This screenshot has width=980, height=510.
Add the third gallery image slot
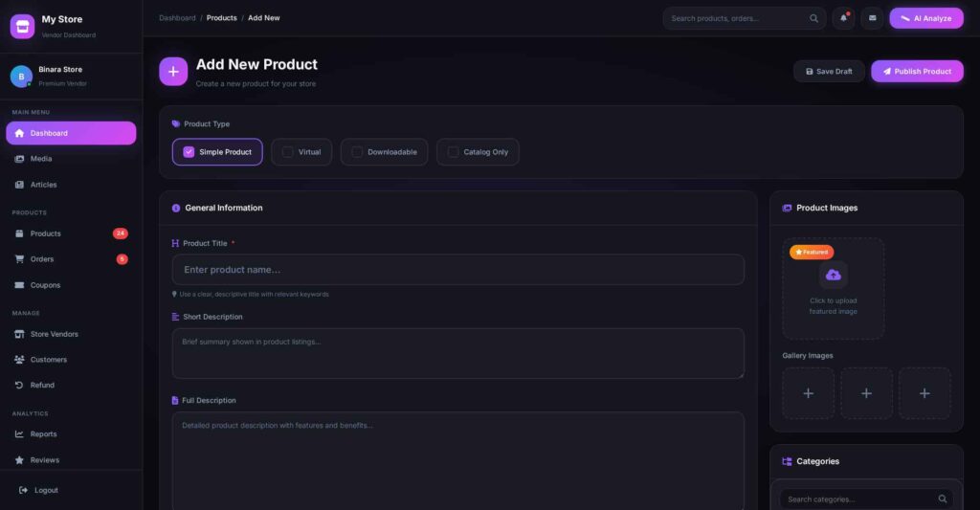point(924,393)
